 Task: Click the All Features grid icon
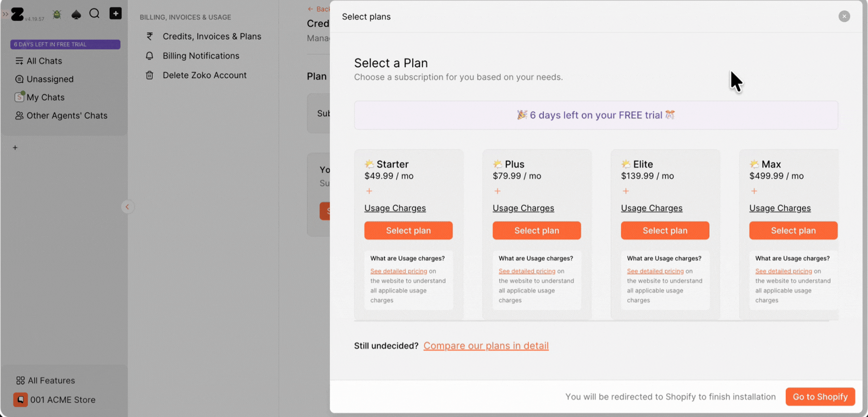(x=20, y=380)
